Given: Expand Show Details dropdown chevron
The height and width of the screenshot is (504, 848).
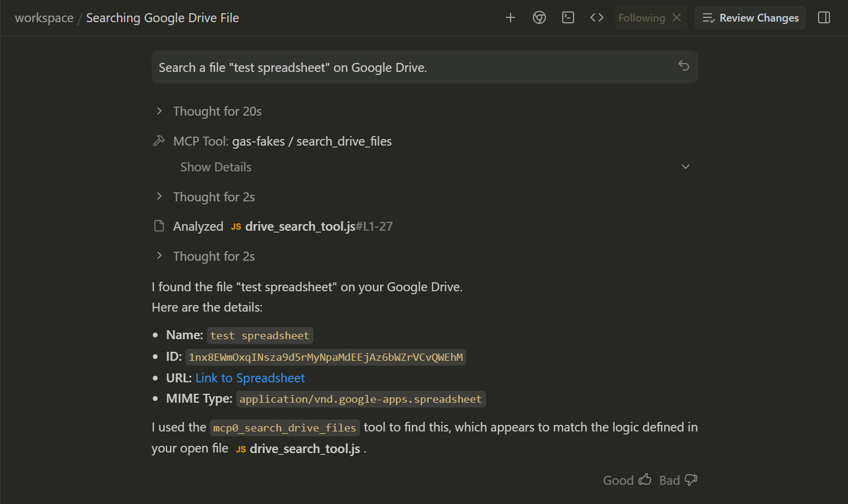Looking at the screenshot, I should point(686,167).
